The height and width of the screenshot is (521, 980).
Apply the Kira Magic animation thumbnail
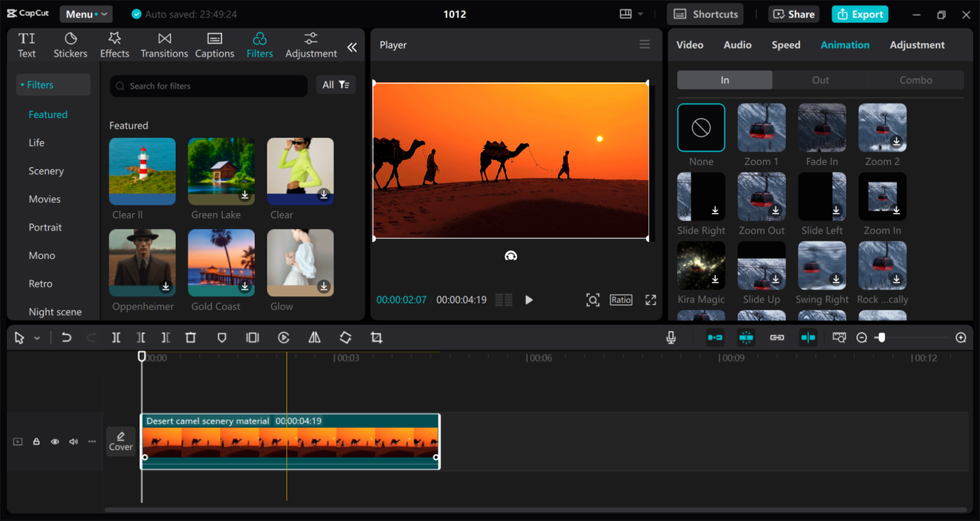(x=701, y=266)
